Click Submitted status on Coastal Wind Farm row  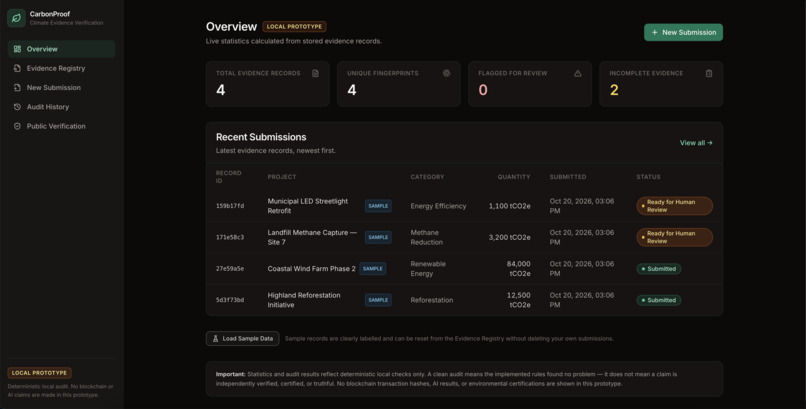[x=658, y=269]
